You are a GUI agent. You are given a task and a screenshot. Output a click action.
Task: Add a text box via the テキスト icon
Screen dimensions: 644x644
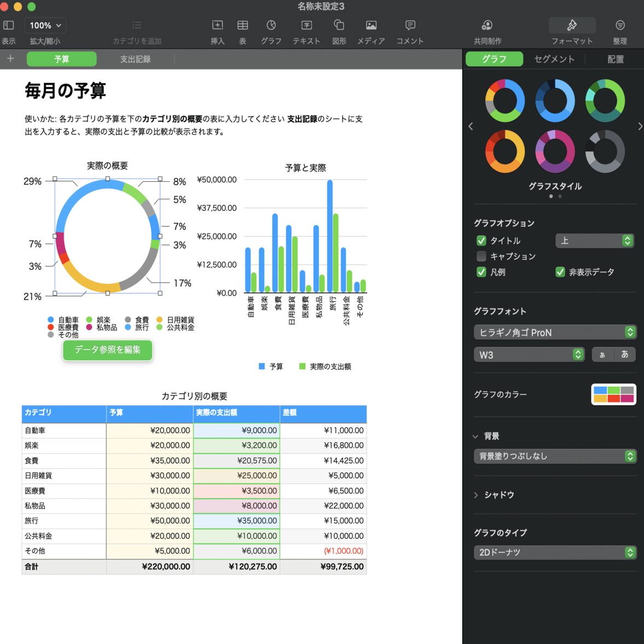point(306,25)
